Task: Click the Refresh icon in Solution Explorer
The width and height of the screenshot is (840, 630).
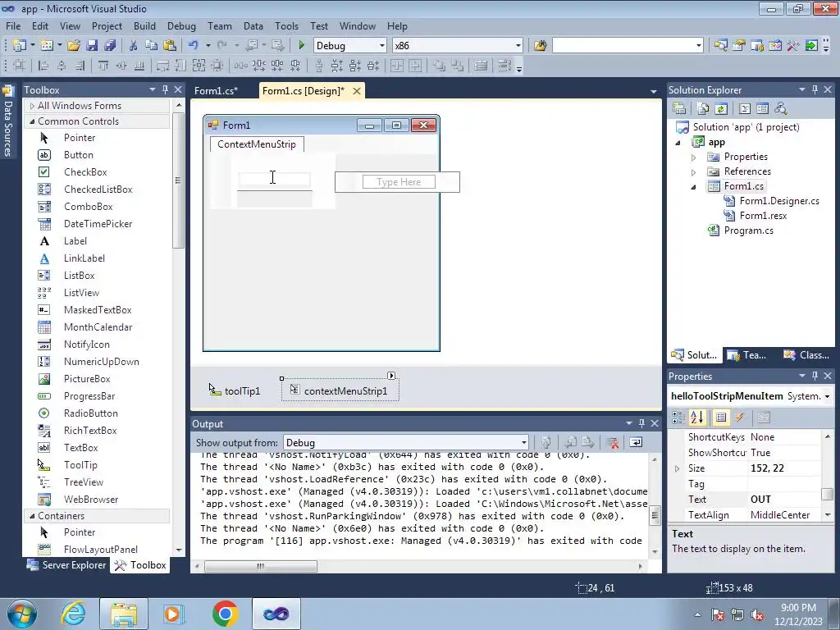Action: coord(721,109)
